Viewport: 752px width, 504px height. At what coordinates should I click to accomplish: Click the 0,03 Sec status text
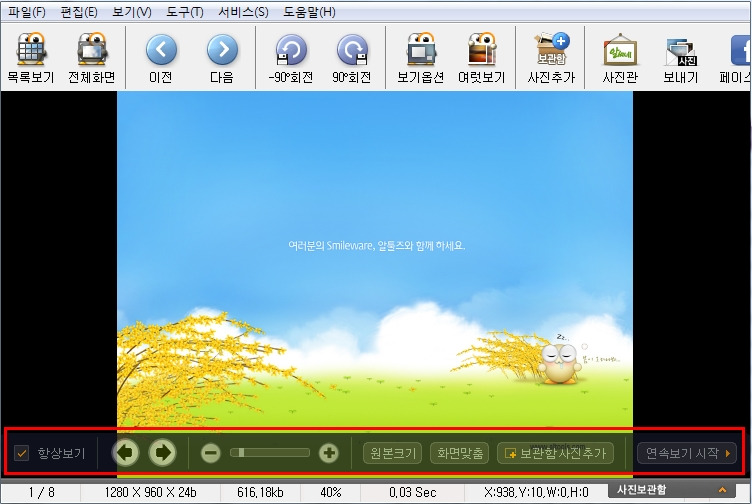[412, 492]
